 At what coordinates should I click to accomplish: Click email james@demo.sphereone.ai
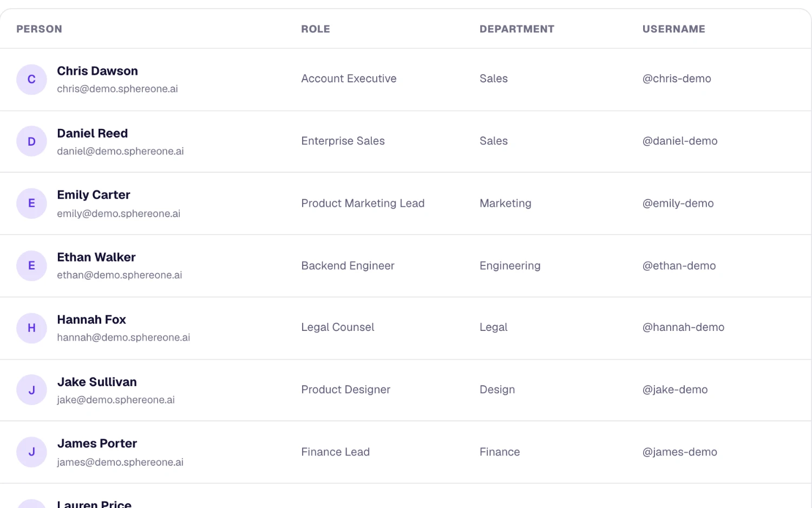point(120,462)
